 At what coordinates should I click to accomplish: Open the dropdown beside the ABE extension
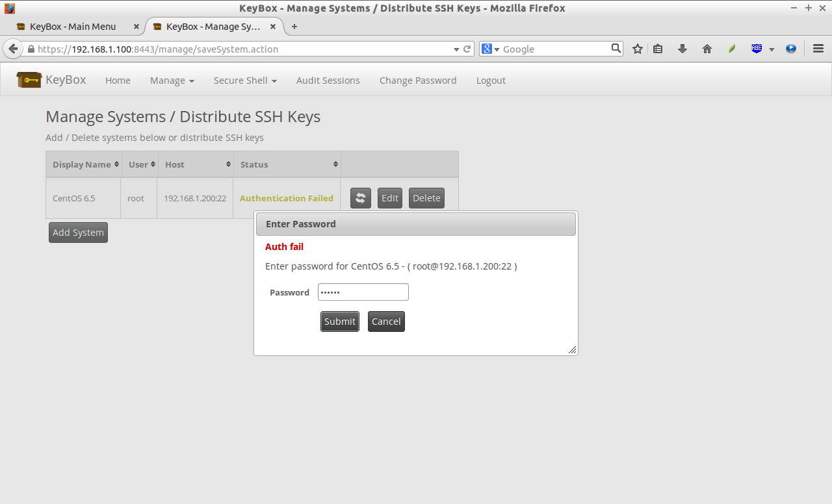coord(772,49)
